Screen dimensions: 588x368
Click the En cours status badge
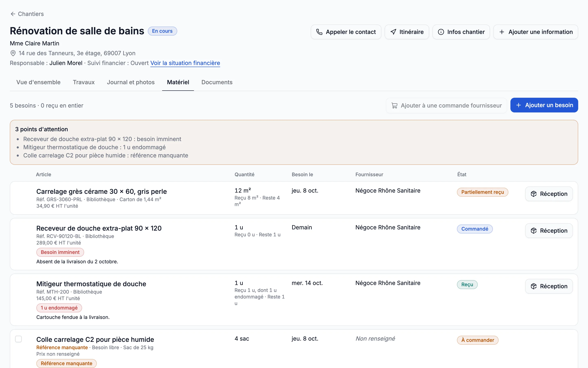click(x=162, y=31)
